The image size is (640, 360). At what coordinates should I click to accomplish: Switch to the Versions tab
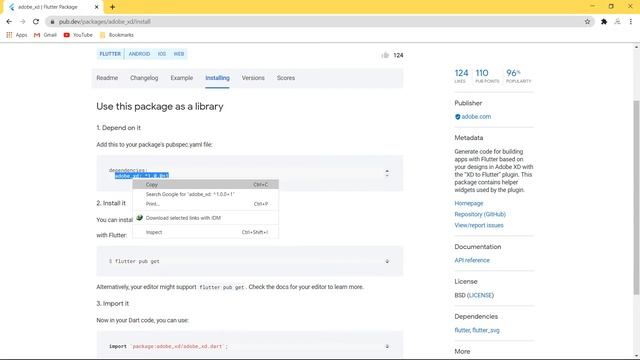[253, 78]
